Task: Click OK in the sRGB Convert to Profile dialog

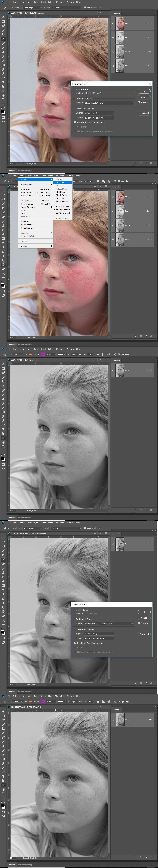Action: click(x=144, y=91)
